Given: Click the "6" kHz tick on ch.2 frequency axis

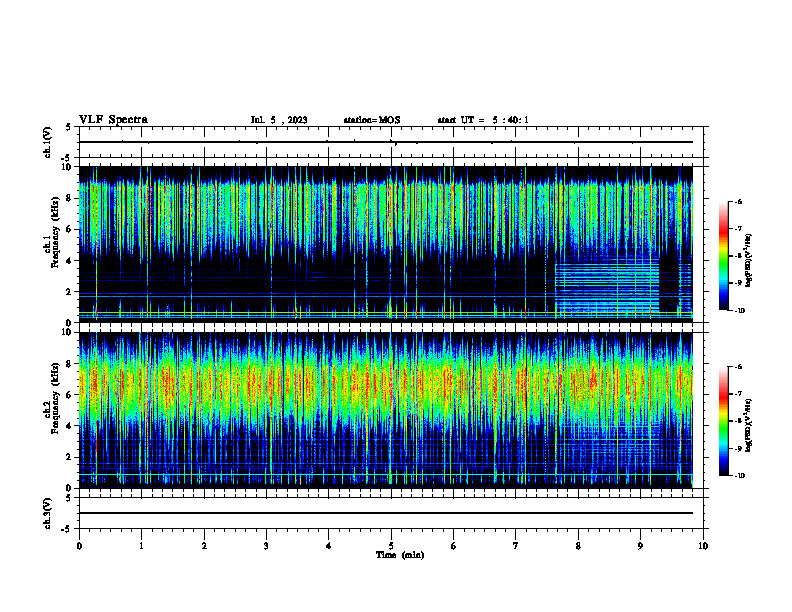Looking at the screenshot, I should coord(70,395).
